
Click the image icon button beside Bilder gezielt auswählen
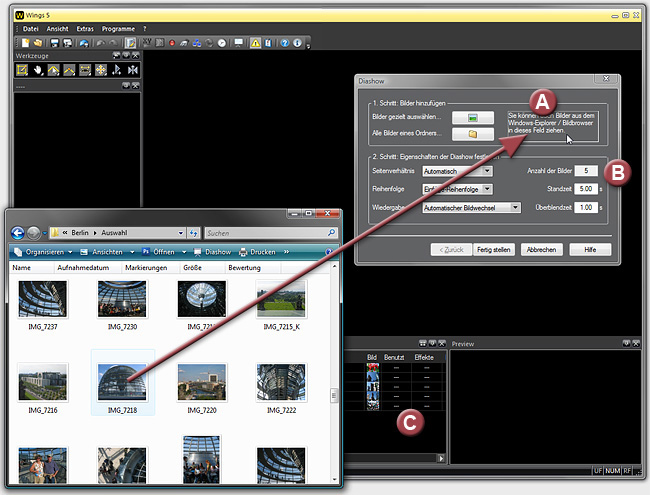tap(473, 118)
